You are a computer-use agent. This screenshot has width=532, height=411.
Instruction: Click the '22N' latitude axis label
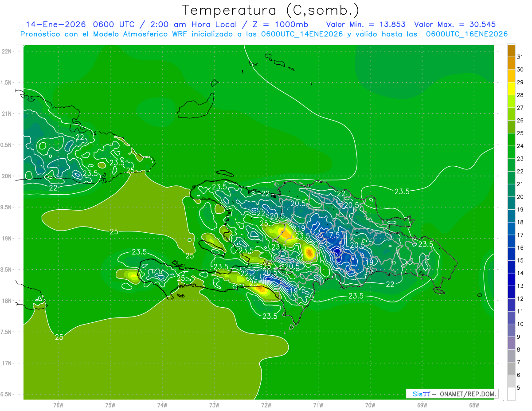point(8,51)
